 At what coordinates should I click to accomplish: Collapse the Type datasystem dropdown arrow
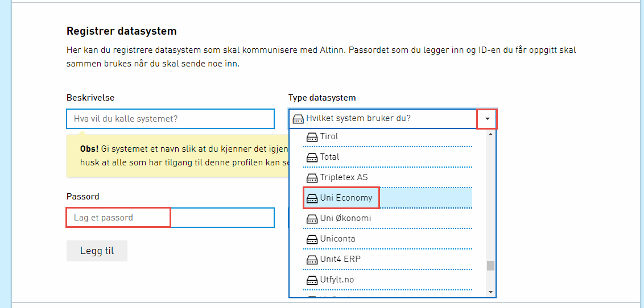[487, 119]
